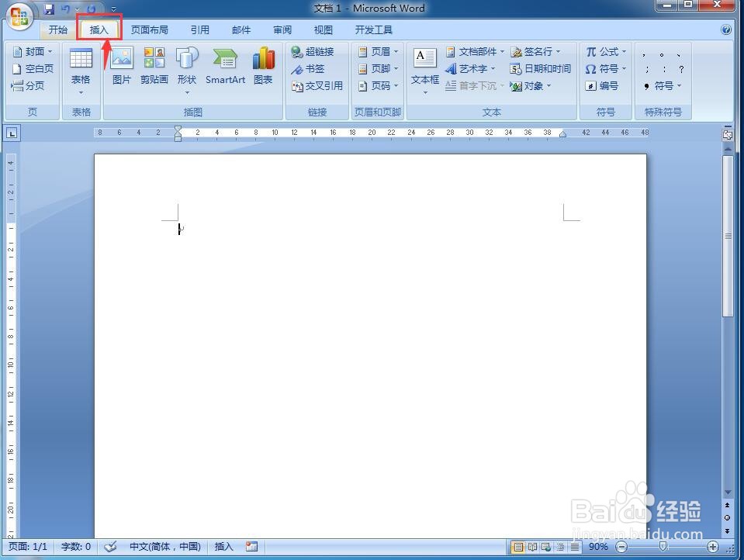Go to the 引用 tab
Screen dimensions: 744x560
click(x=199, y=30)
